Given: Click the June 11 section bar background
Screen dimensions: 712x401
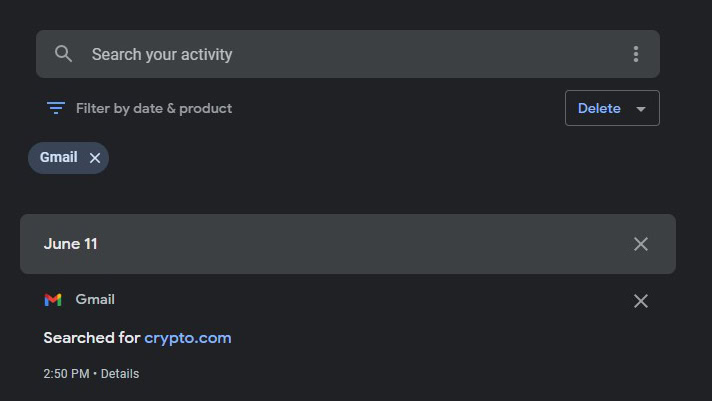Looking at the screenshot, I should 350,244.
